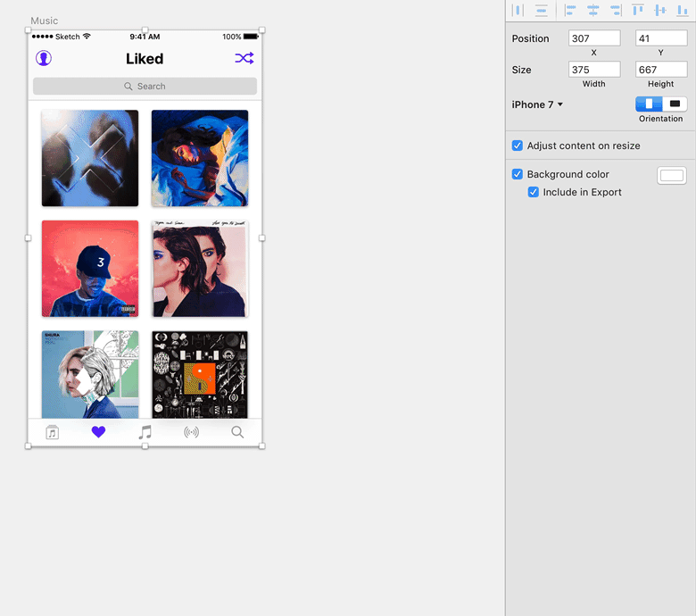Select the black symbols album cover
Screen dimensions: 696x616
pos(200,374)
